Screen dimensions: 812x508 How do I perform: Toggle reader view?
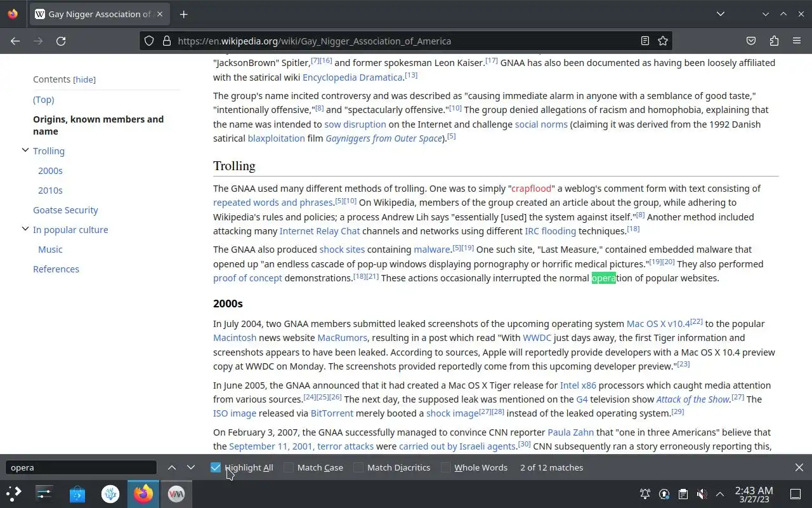tap(645, 41)
